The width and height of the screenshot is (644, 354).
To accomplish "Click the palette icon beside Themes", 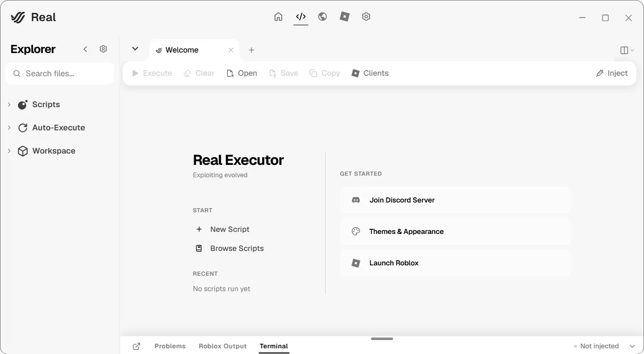I will [x=355, y=231].
